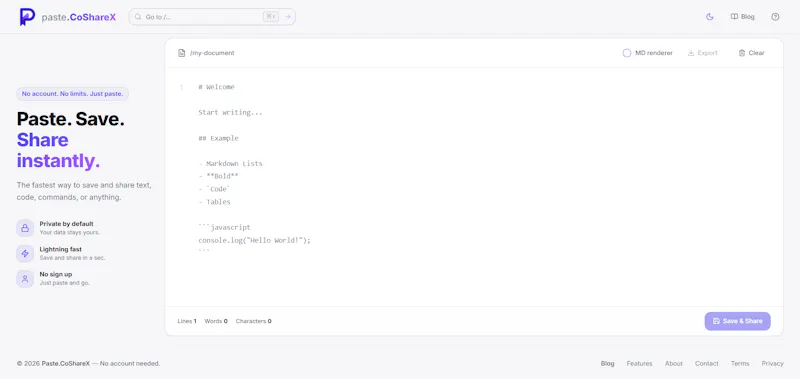Click the '- Markdown Lists' placeholder line
This screenshot has width=800, height=379.
tap(230, 164)
